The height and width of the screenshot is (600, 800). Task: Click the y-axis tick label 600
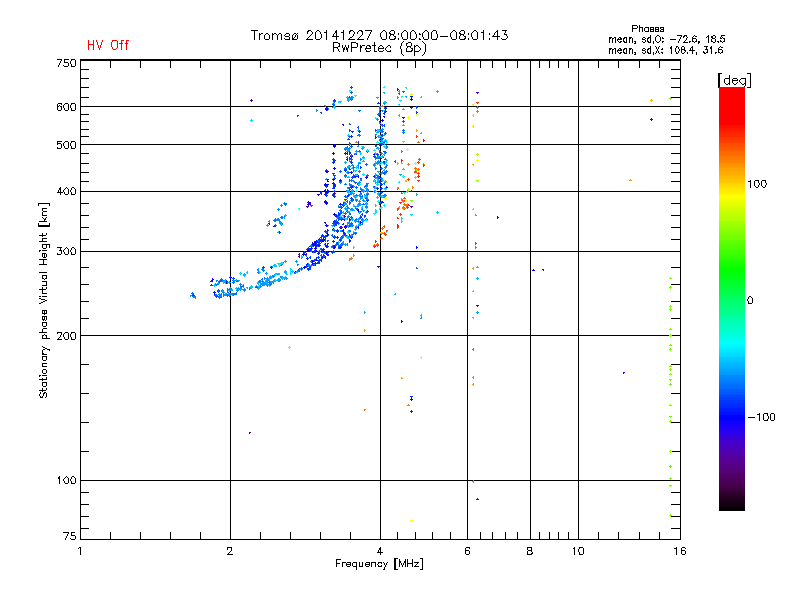66,107
